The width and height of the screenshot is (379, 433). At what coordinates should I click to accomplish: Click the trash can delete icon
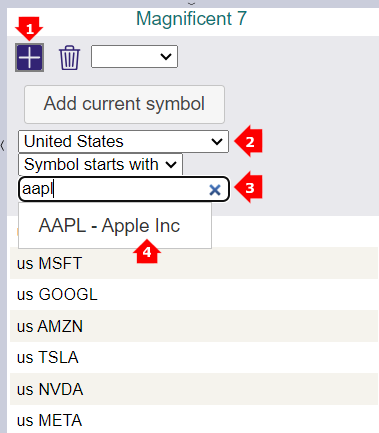(69, 58)
